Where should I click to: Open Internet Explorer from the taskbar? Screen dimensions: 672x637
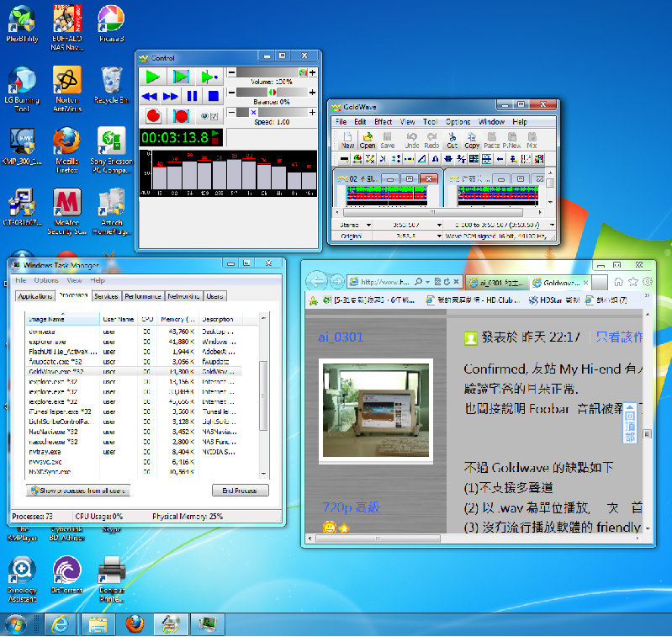tap(60, 624)
